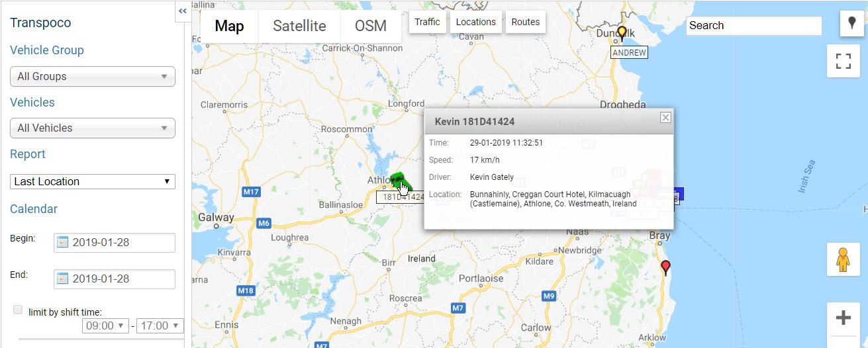Click the Routes button

click(x=526, y=22)
